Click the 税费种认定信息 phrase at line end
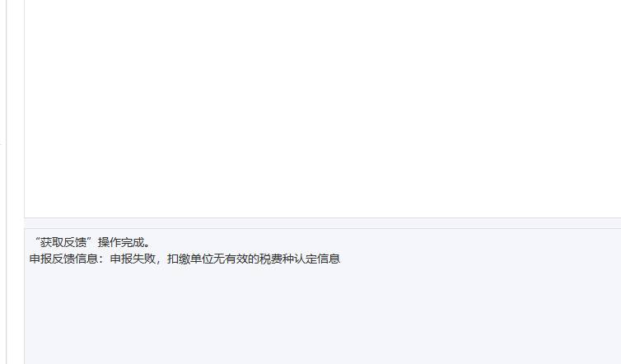621x364 pixels. point(300,259)
